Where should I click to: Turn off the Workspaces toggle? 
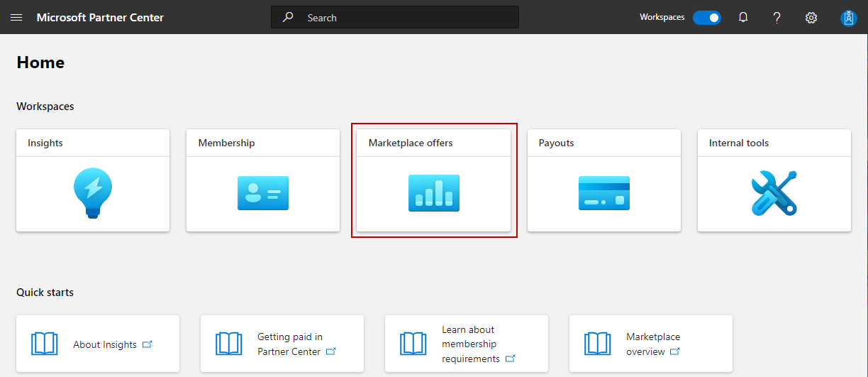(x=706, y=17)
